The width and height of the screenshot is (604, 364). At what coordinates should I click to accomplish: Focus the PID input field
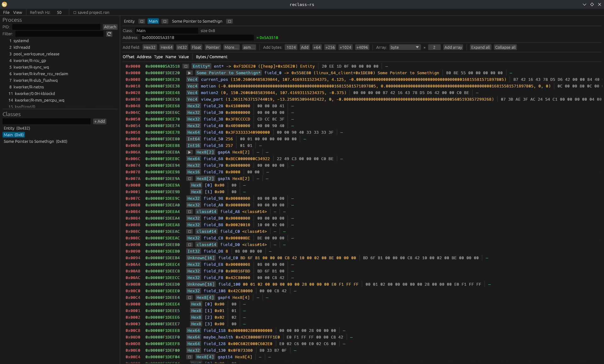tap(56, 27)
